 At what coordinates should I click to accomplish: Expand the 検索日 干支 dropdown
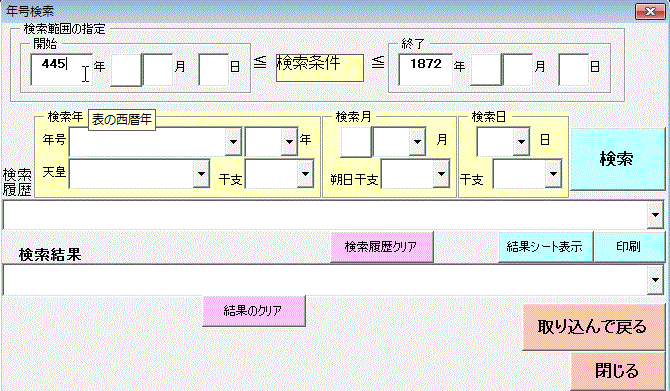[x=553, y=173]
